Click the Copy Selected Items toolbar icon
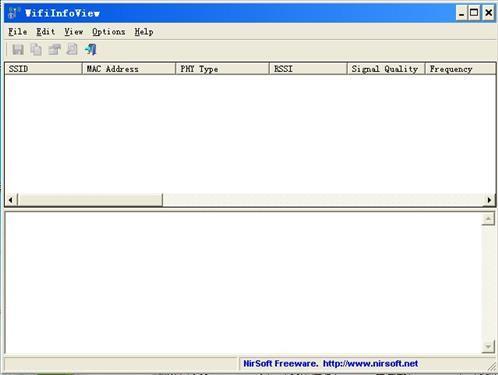This screenshot has width=498, height=375. tap(36, 50)
